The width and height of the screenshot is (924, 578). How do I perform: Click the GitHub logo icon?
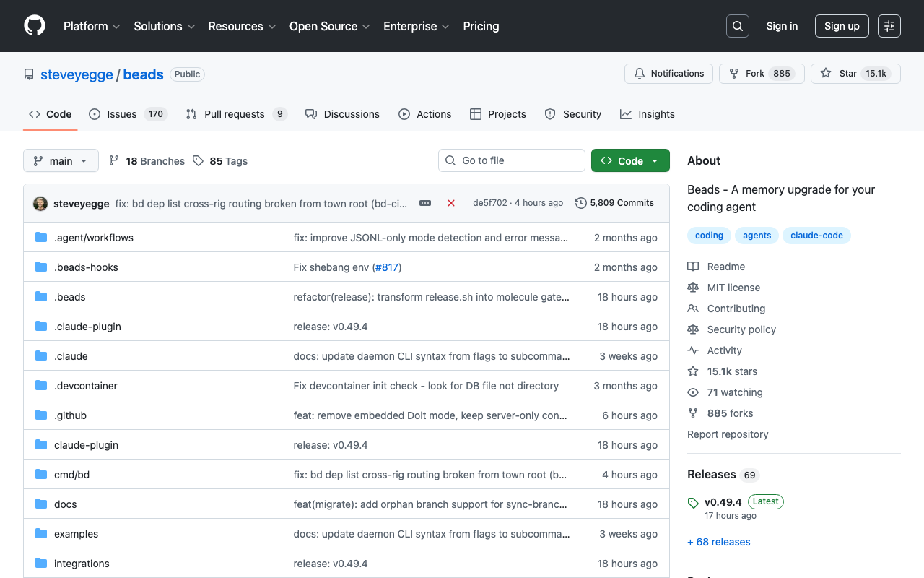35,26
